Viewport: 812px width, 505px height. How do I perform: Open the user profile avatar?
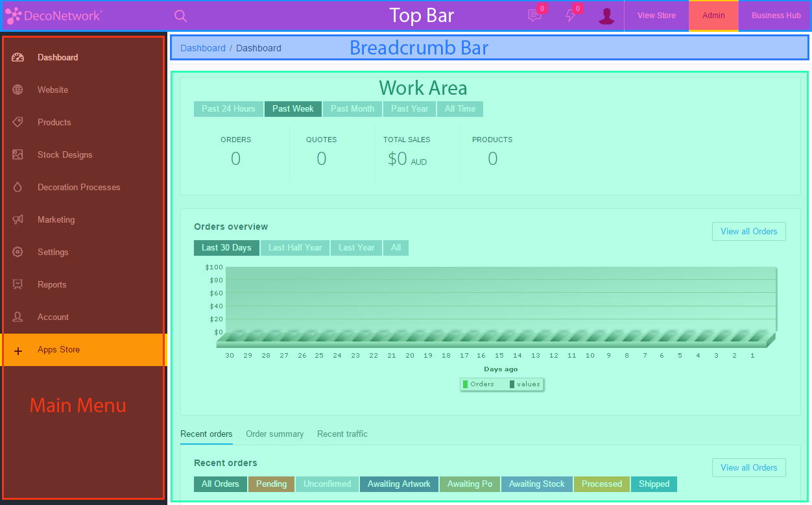coord(606,16)
